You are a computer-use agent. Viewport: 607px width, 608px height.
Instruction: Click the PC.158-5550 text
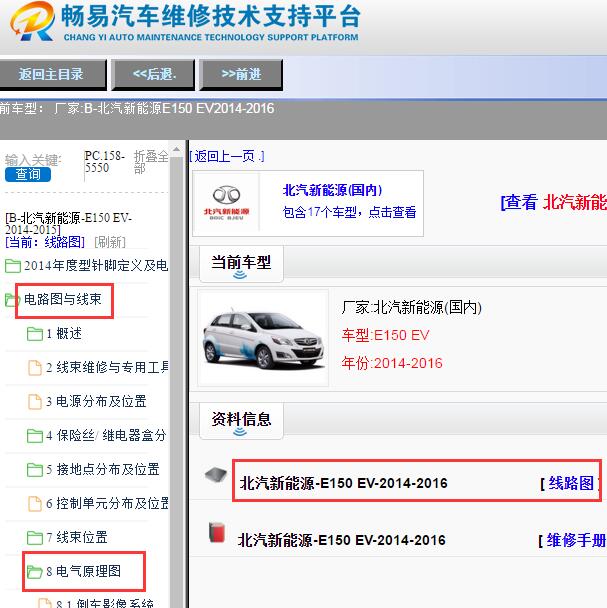[x=105, y=162]
